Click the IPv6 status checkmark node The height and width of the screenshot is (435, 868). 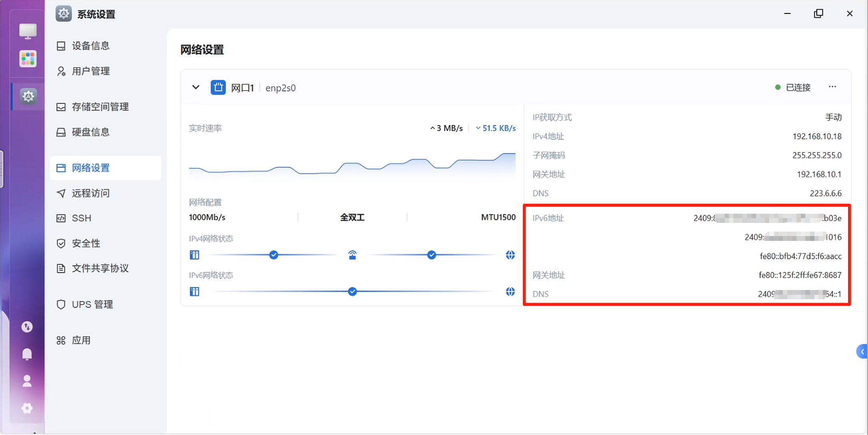click(x=352, y=292)
